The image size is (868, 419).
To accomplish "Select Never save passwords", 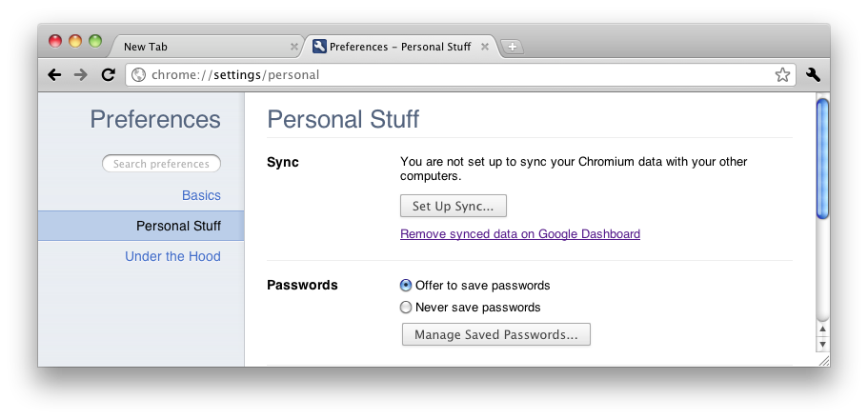I will point(407,308).
